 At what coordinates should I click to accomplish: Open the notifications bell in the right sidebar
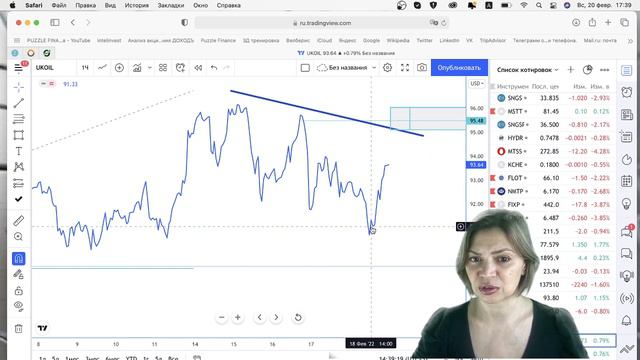click(x=627, y=320)
